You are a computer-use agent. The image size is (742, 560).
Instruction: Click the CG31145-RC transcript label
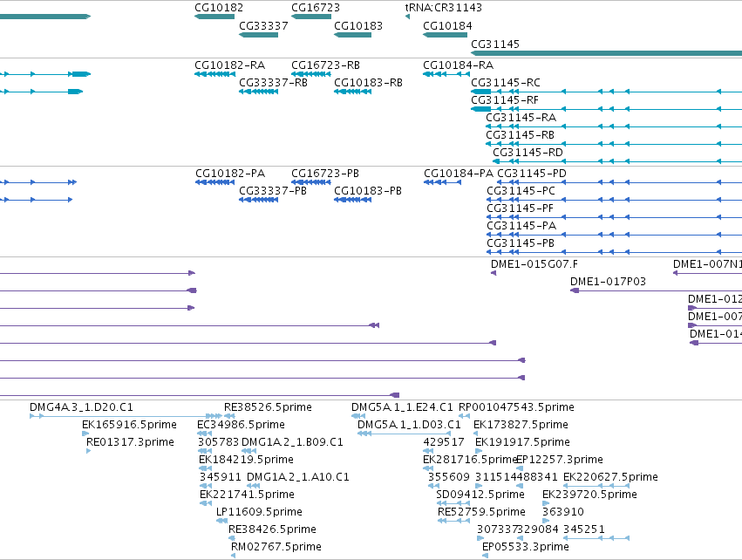506,83
